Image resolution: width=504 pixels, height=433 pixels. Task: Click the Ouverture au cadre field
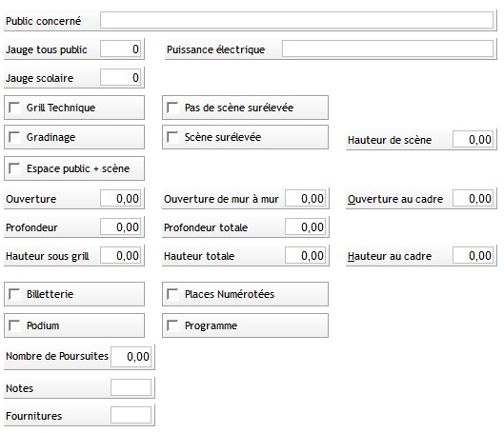(x=473, y=198)
